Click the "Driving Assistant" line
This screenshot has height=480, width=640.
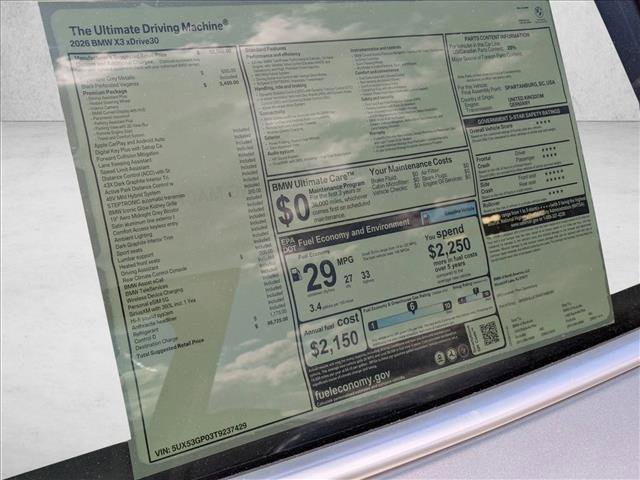[x=140, y=271]
